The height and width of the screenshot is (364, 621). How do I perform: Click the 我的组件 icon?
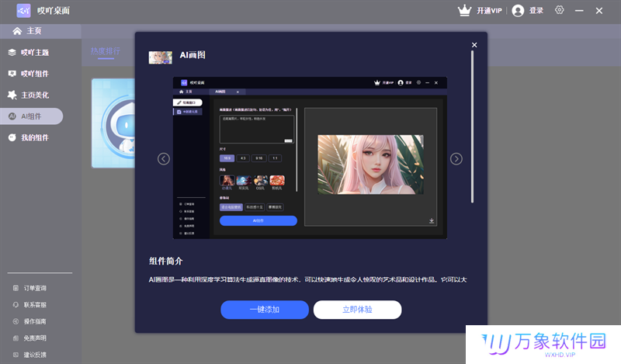coord(12,137)
